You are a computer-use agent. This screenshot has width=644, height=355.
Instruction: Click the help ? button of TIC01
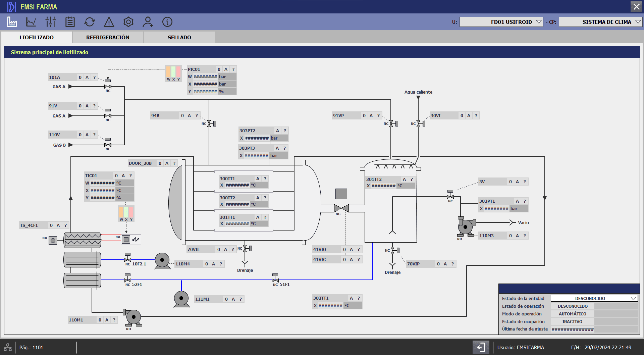coord(130,175)
